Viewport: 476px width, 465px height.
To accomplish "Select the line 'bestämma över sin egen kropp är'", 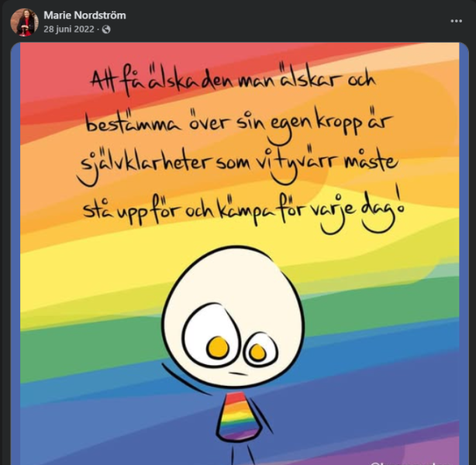I will (x=240, y=123).
